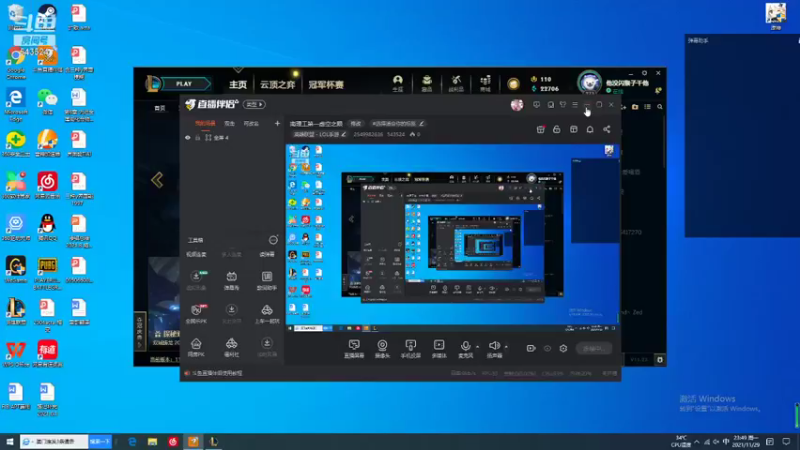Image resolution: width=800 pixels, height=450 pixels.
Task: Open 云顶之弈 tab in League client
Action: click(278, 85)
